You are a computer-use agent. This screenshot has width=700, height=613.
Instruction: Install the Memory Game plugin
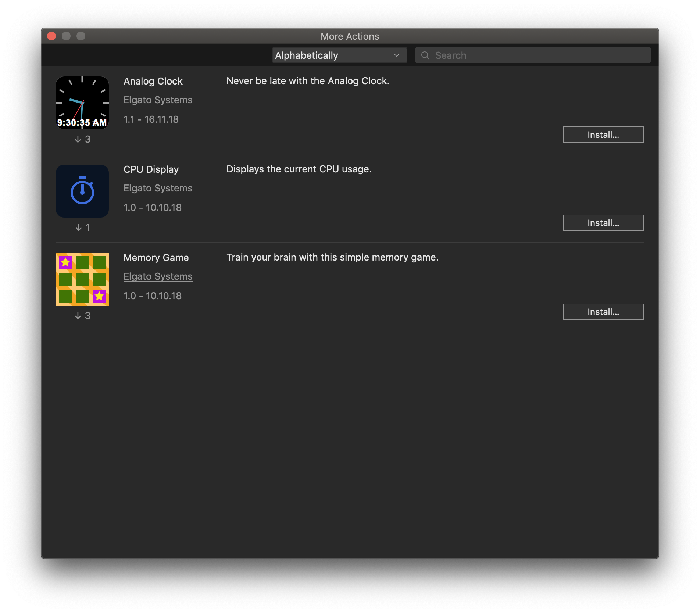(x=603, y=312)
